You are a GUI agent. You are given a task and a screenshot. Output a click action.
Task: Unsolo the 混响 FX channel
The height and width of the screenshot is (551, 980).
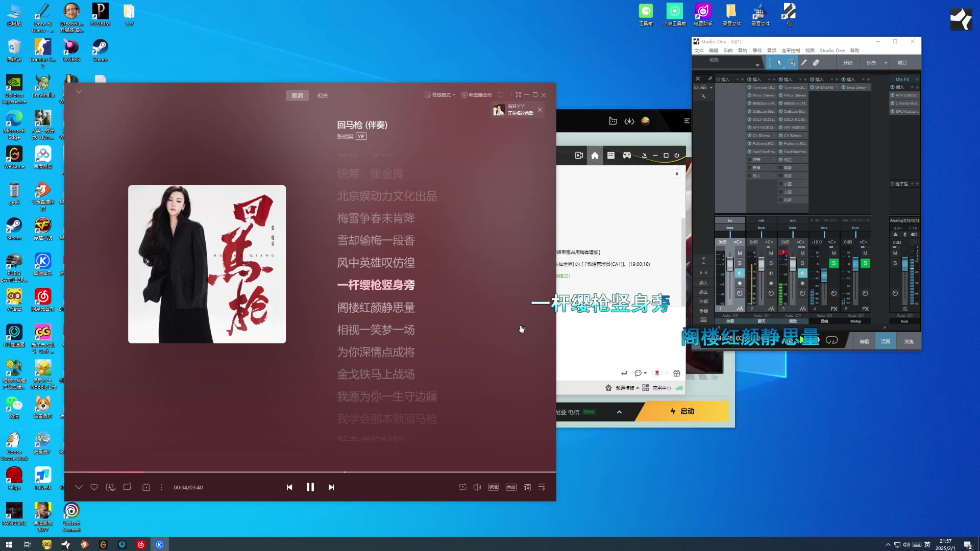click(834, 263)
